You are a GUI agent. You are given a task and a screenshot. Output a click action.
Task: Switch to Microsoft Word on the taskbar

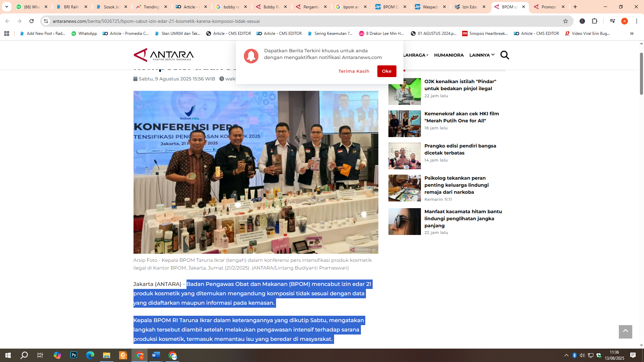click(x=156, y=355)
